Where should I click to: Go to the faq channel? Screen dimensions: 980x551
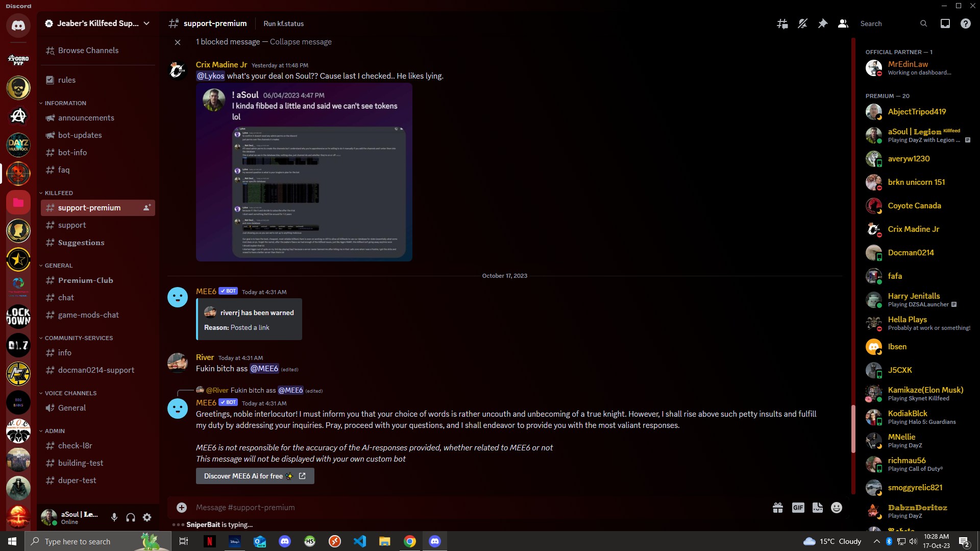click(97, 170)
